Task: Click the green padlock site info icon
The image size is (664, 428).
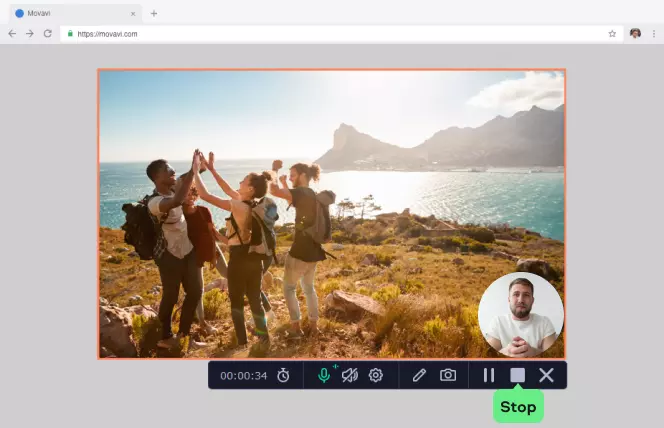Action: [70, 33]
